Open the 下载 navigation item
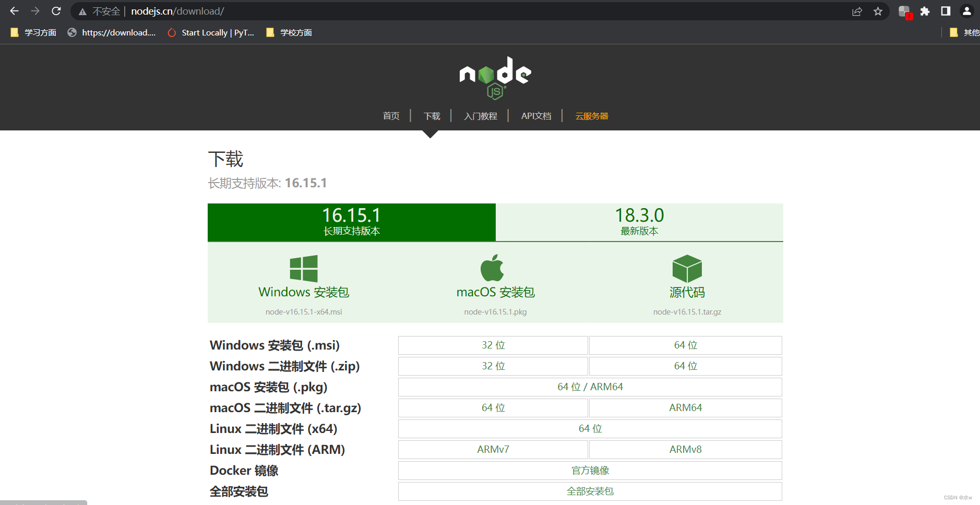Image resolution: width=980 pixels, height=505 pixels. click(x=432, y=116)
